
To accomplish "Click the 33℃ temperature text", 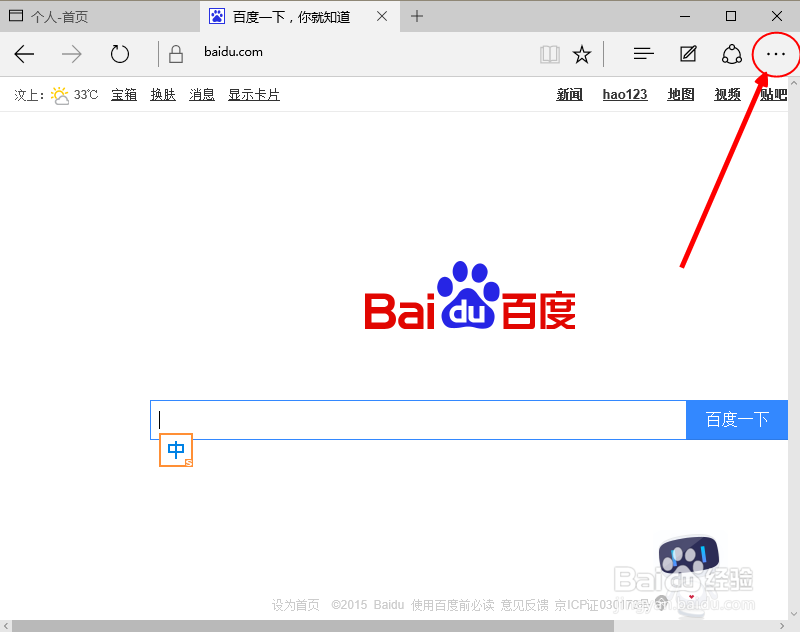I will click(x=86, y=95).
